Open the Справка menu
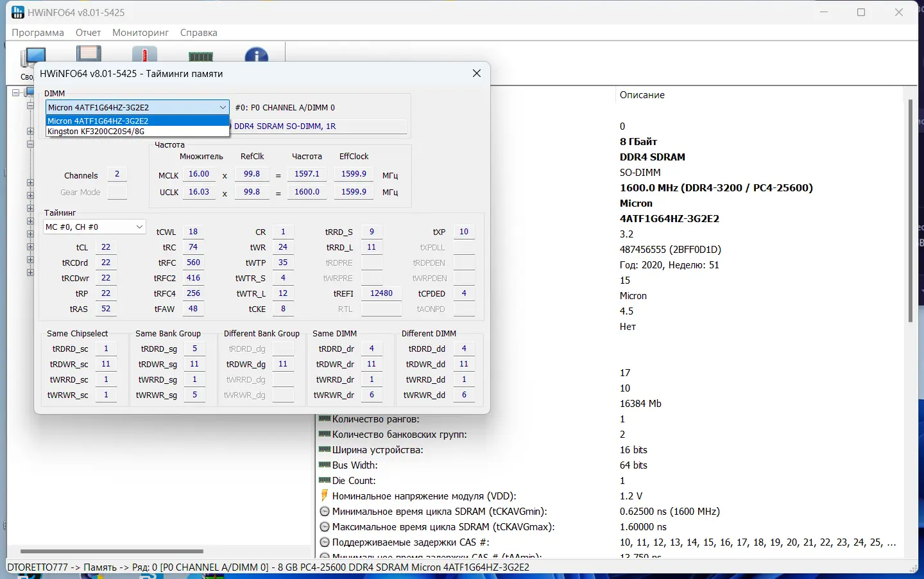924x579 pixels. [198, 33]
